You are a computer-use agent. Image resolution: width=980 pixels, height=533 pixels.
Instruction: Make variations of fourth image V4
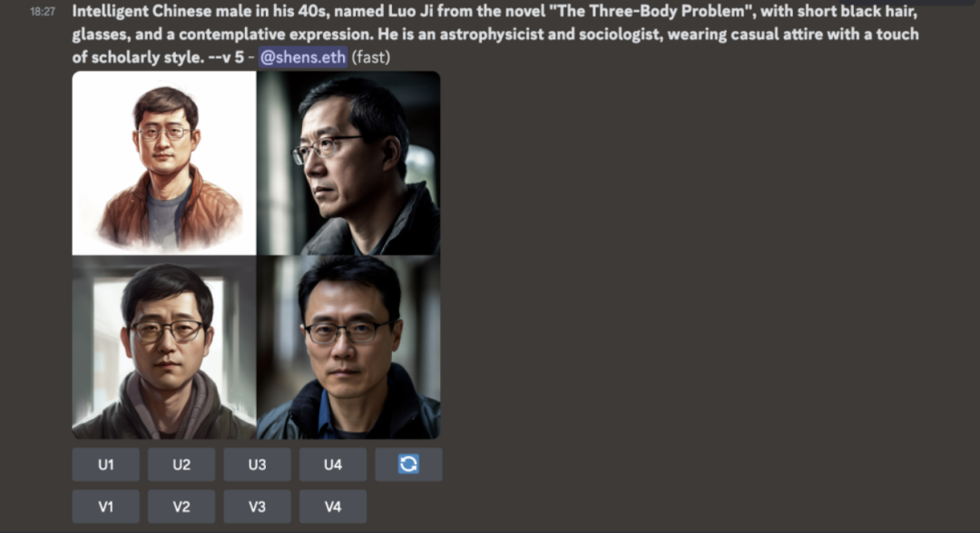pos(332,506)
